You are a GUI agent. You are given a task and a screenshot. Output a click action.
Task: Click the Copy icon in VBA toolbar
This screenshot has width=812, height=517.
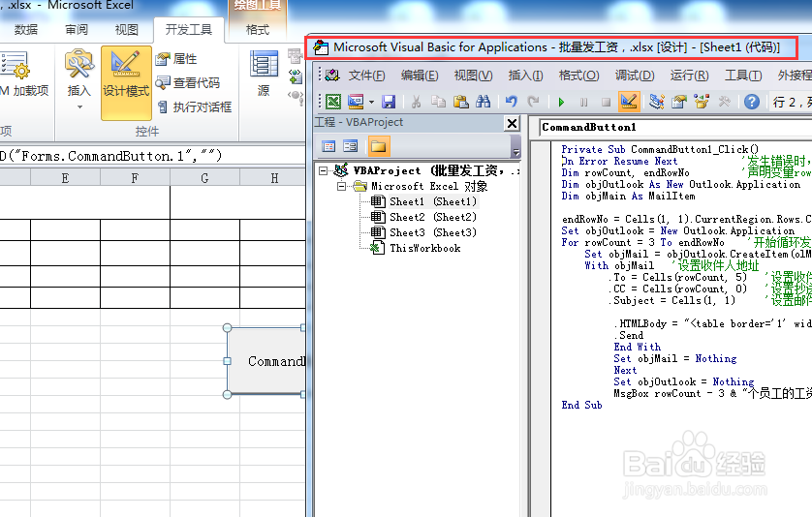[x=438, y=102]
